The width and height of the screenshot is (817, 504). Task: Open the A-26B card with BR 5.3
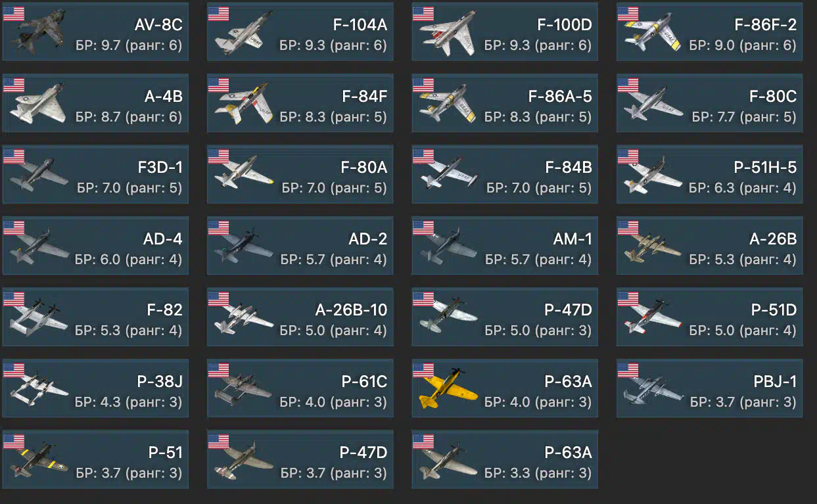tap(709, 245)
